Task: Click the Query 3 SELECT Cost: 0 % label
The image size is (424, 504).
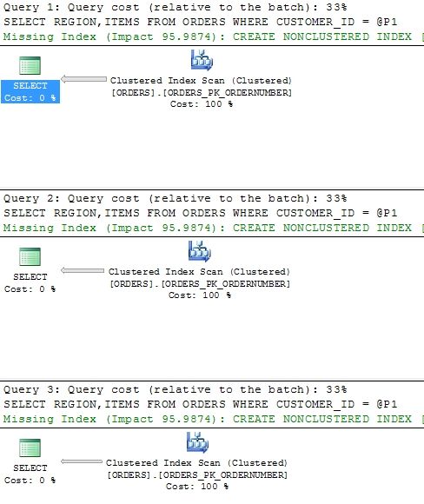Action: click(x=30, y=474)
